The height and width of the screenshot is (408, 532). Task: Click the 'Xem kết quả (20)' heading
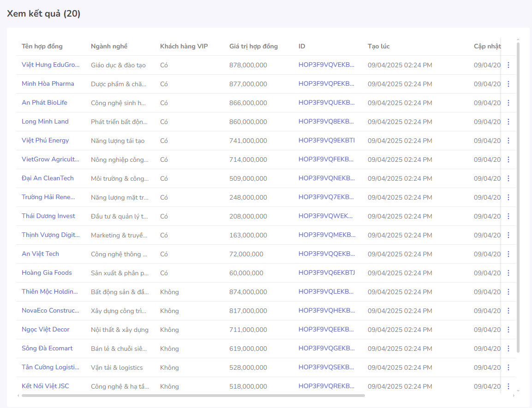tap(44, 13)
